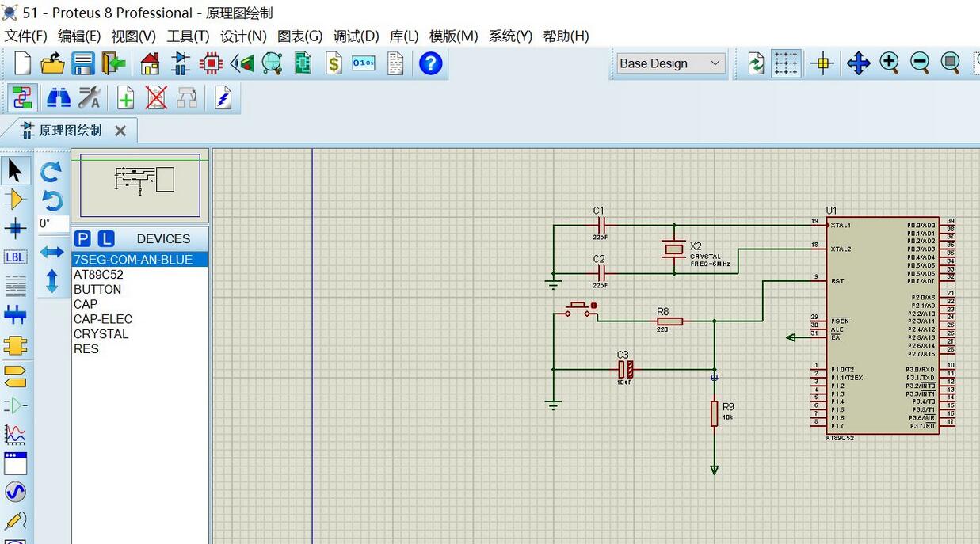Select Buses Mode tool

tap(15, 315)
